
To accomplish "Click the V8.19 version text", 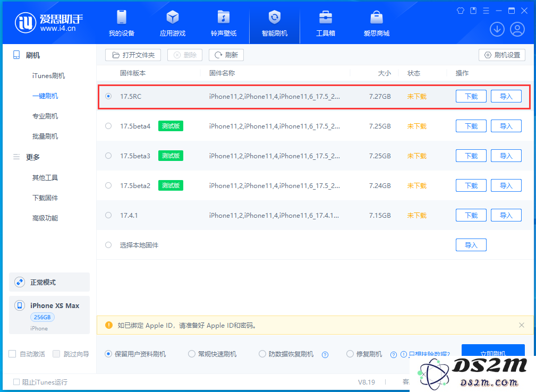I will 367,382.
